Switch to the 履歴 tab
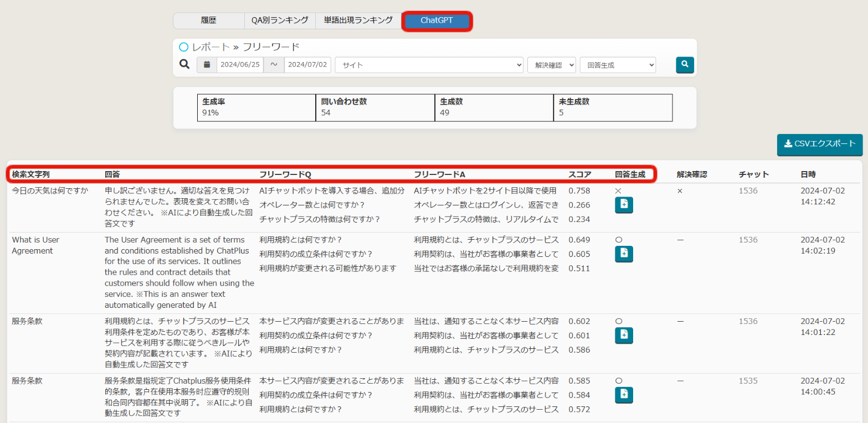 tap(208, 20)
